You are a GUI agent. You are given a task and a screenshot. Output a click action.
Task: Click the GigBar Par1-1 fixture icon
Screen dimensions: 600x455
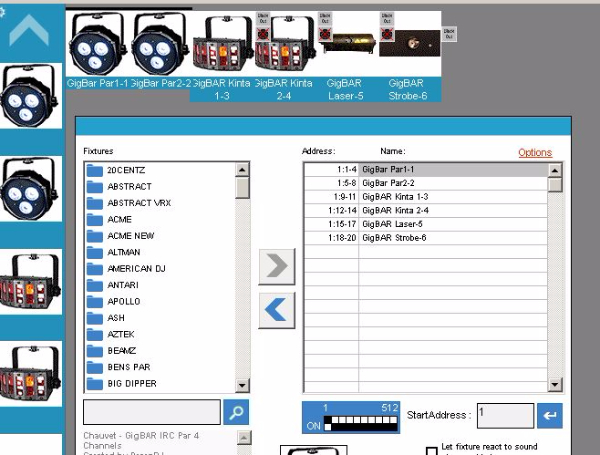97,45
